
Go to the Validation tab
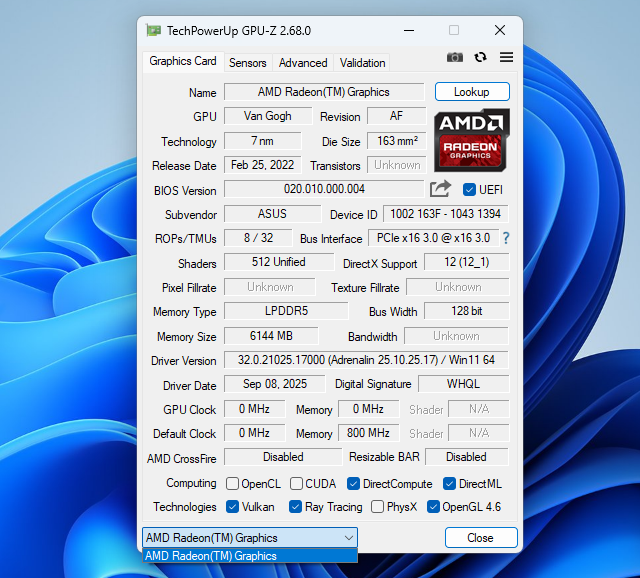tap(362, 62)
